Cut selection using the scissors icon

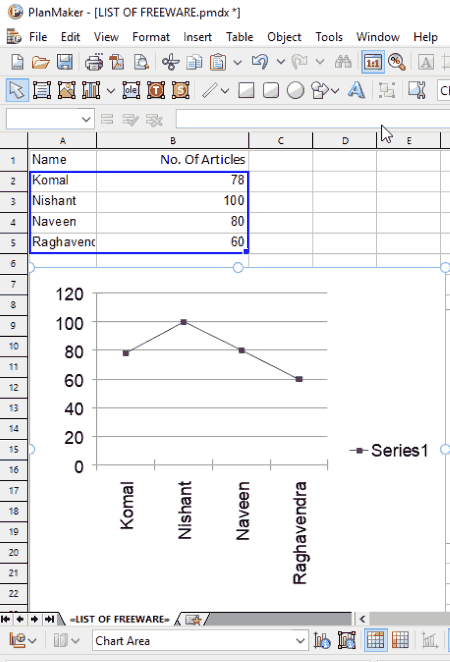pos(171,62)
